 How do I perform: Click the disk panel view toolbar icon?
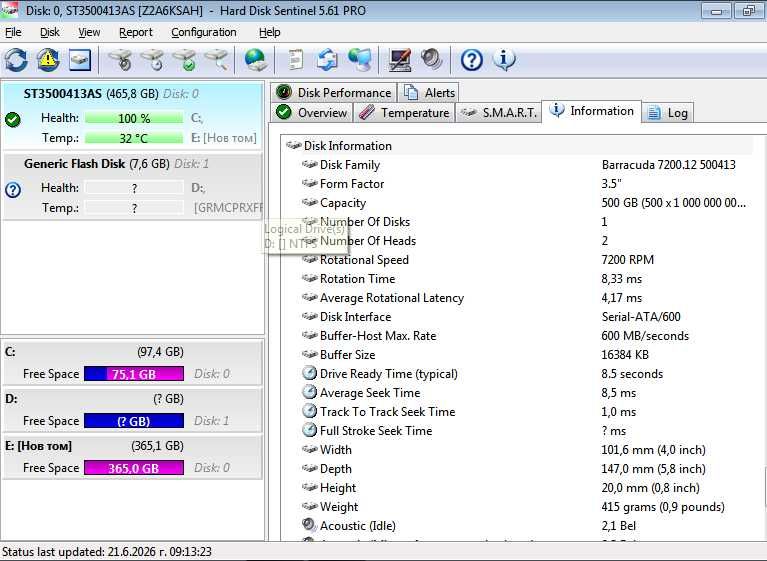tap(79, 60)
